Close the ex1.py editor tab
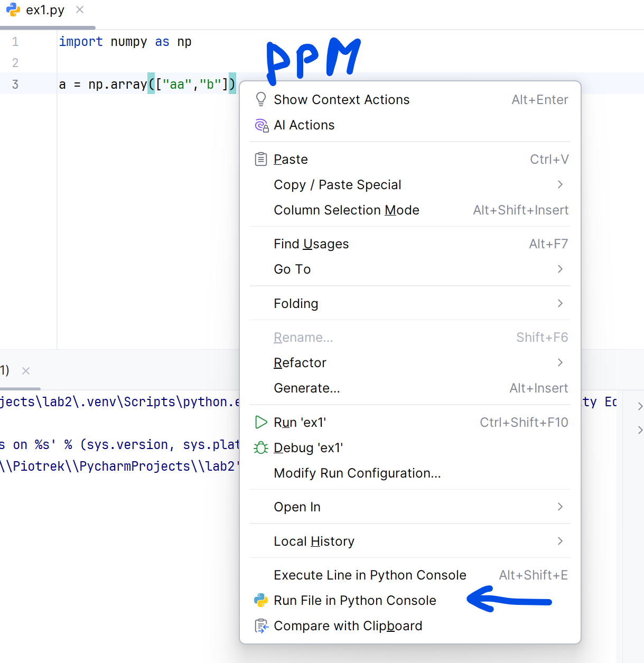 tap(80, 10)
